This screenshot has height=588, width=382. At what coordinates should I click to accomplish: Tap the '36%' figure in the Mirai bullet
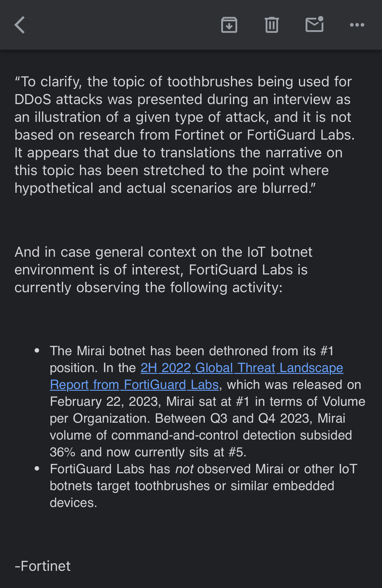pyautogui.click(x=62, y=452)
